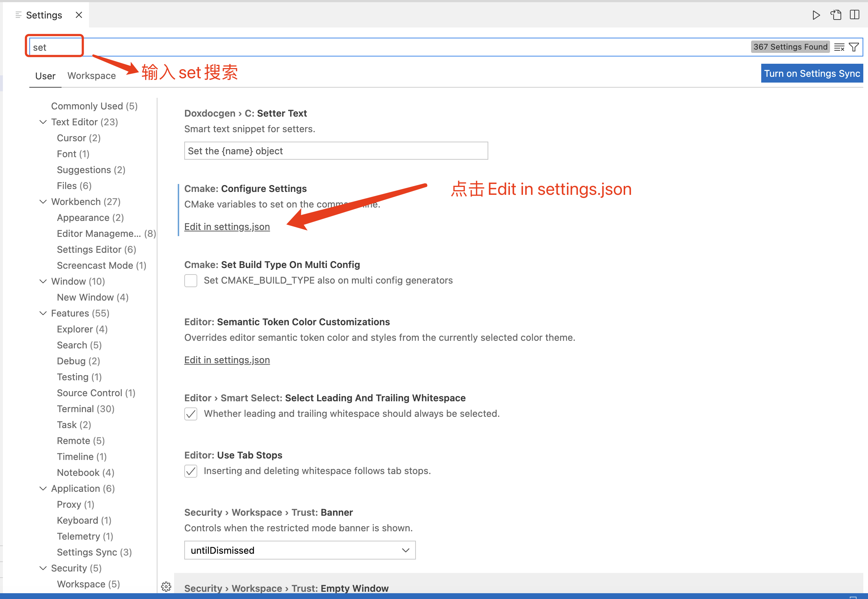This screenshot has height=599, width=868.
Task: Click the Open Settings (JSON) file icon
Action: pos(835,15)
